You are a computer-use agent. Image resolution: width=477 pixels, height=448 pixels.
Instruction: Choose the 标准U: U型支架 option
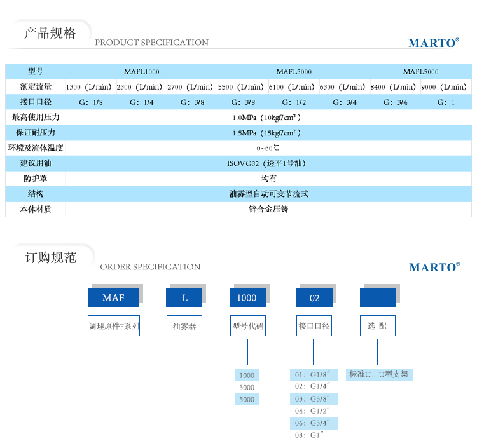pyautogui.click(x=379, y=374)
